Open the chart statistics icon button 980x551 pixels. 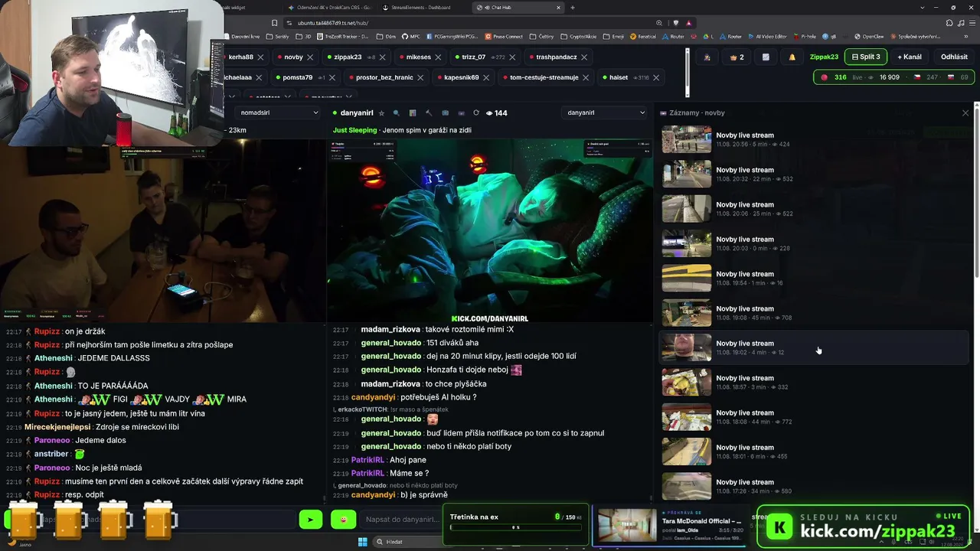pyautogui.click(x=766, y=57)
